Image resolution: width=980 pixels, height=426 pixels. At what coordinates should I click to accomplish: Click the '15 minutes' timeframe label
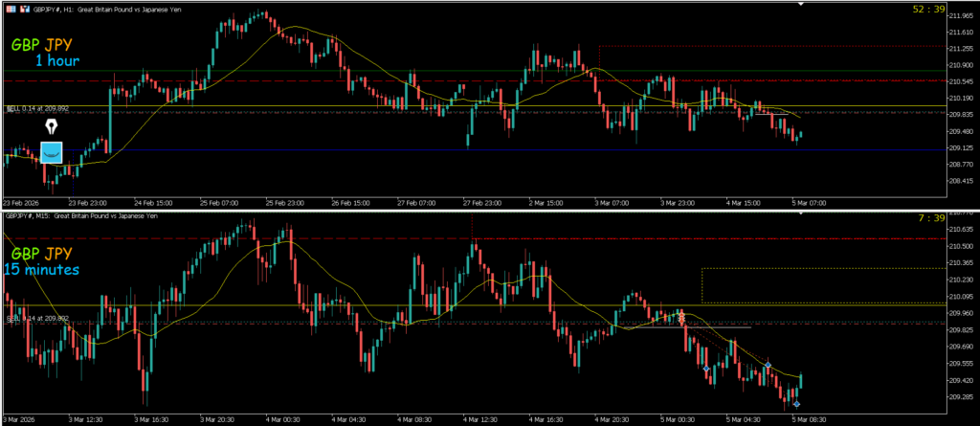pos(41,270)
